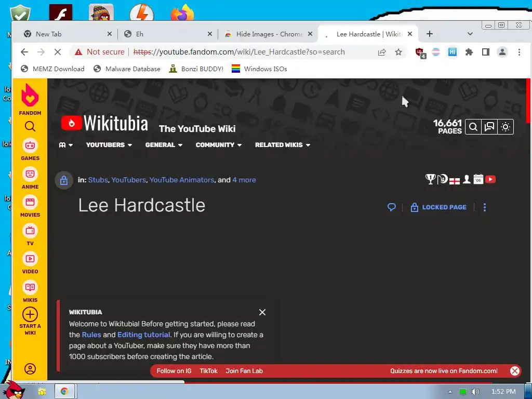
Task: Stop loading the page
Action: pos(58,52)
